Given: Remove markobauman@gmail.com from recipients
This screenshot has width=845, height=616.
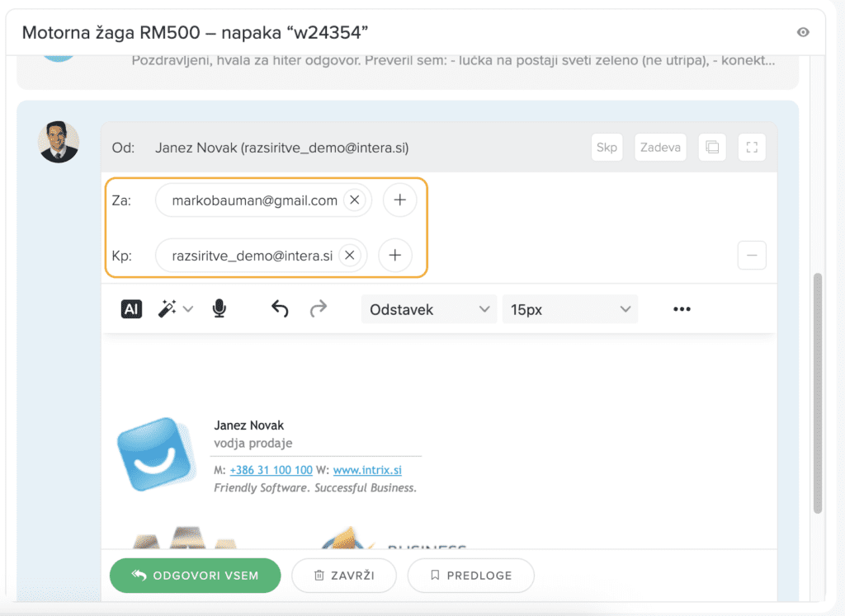Looking at the screenshot, I should pyautogui.click(x=354, y=200).
